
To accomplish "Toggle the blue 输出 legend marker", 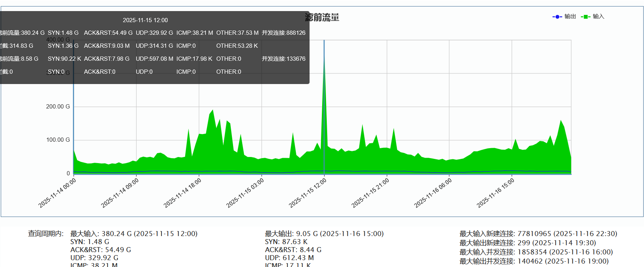I will pos(557,16).
